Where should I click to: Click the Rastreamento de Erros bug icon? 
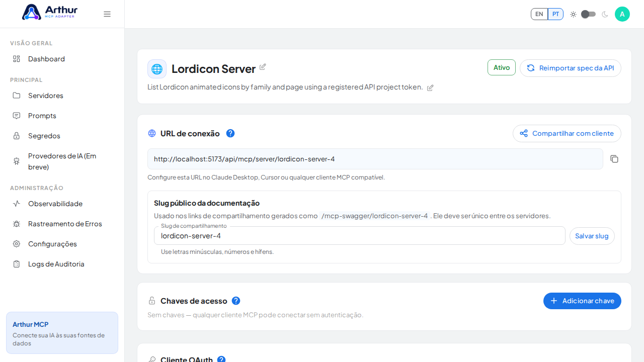click(17, 224)
